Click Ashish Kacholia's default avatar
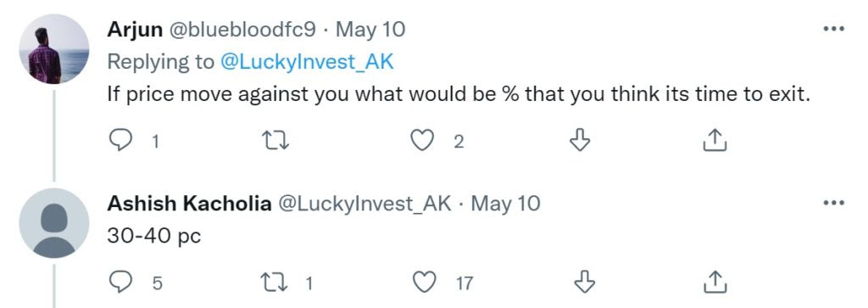Screen dimensions: 868x308 click(53, 223)
